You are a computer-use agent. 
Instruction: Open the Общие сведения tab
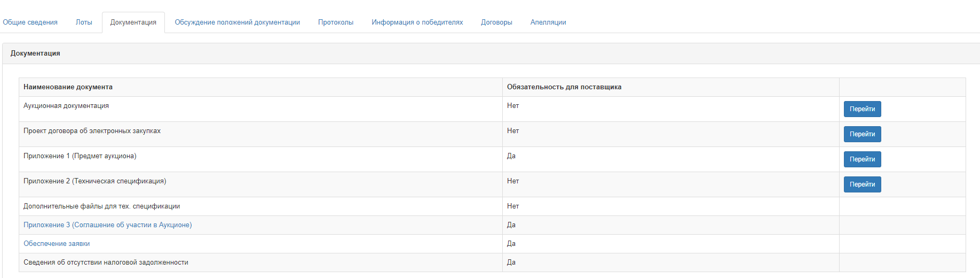click(x=30, y=22)
